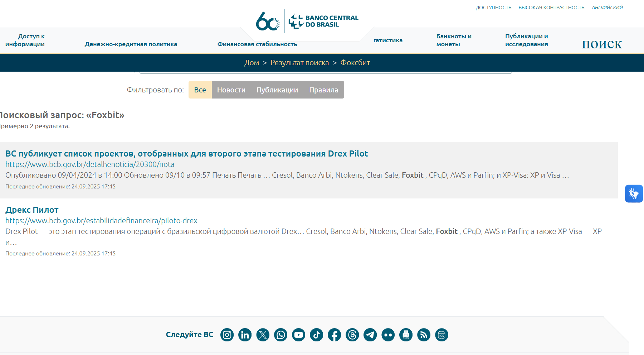Click the LinkedIn social icon
644x355 pixels.
245,335
